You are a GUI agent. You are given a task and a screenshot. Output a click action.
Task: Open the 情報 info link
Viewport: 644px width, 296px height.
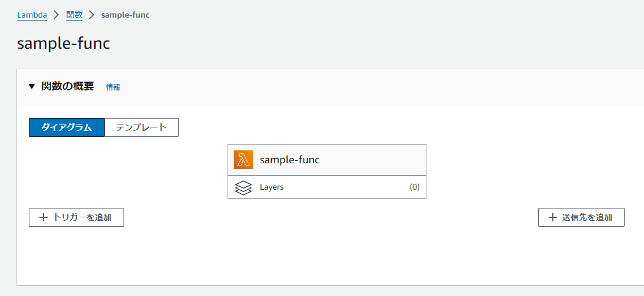(x=113, y=87)
